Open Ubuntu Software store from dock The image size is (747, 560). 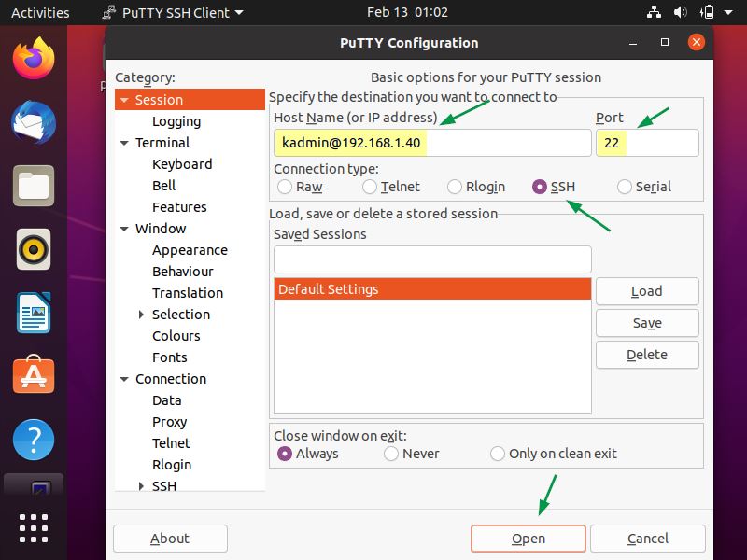pos(34,375)
